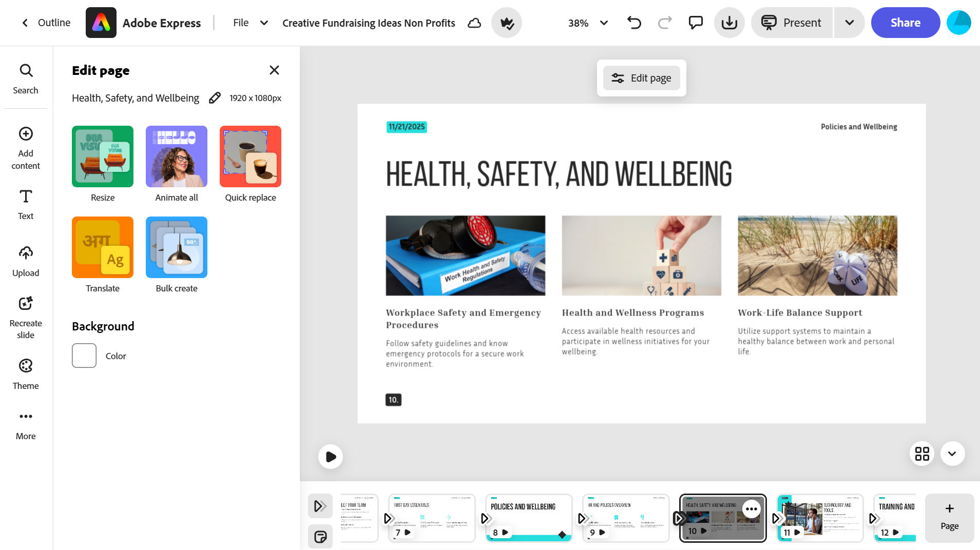This screenshot has height=550, width=980.
Task: Click the More options icon in sidebar
Action: [25, 423]
